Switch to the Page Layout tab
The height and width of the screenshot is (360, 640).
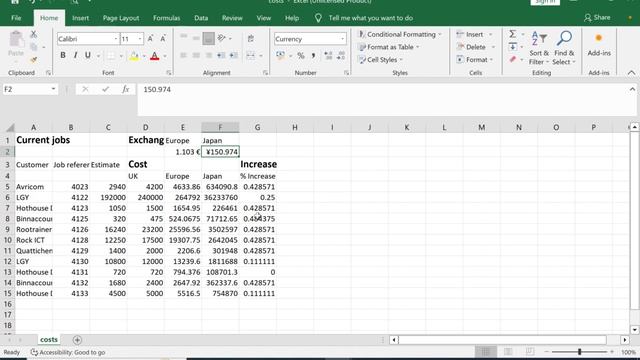[x=121, y=18]
